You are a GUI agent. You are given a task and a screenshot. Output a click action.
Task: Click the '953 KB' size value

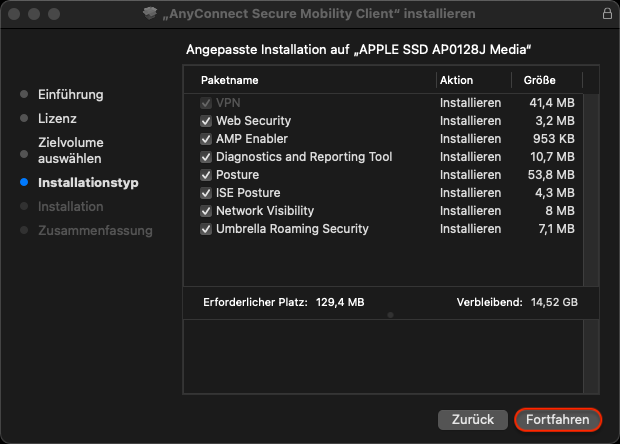[553, 139]
